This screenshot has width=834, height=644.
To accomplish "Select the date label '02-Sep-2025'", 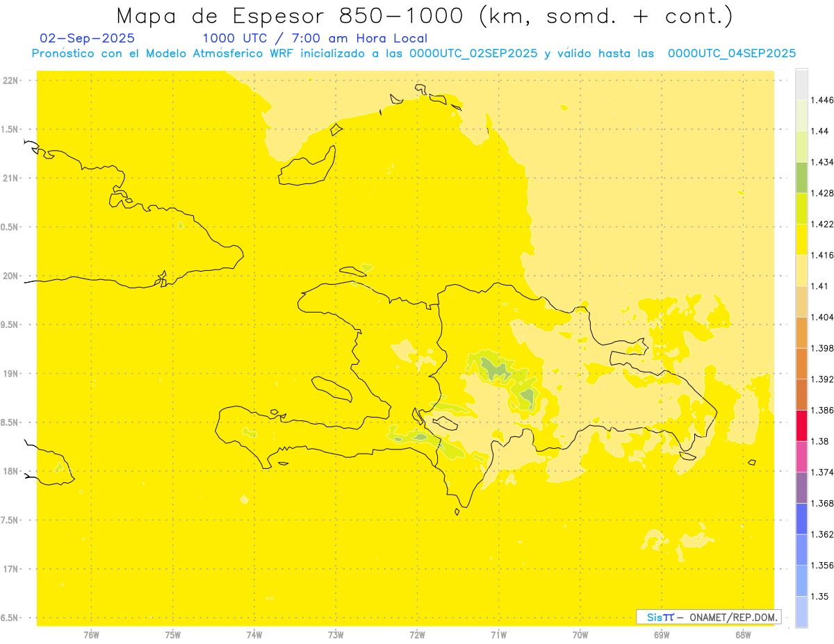I will click(88, 38).
